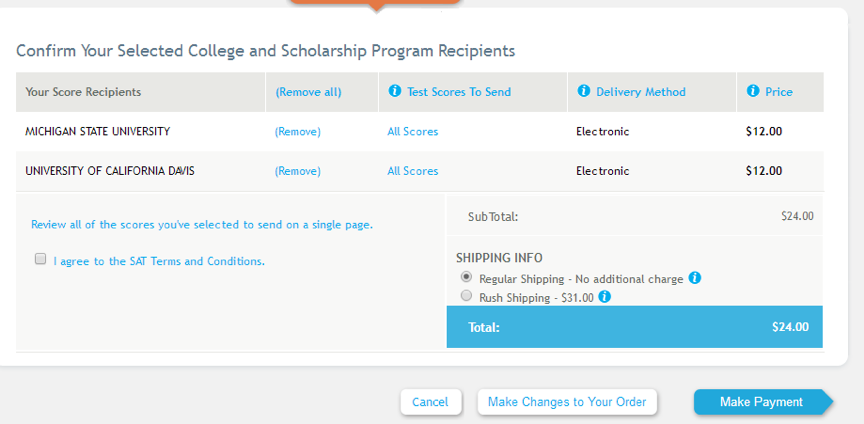Click info icon beside Delivery Method

point(584,92)
